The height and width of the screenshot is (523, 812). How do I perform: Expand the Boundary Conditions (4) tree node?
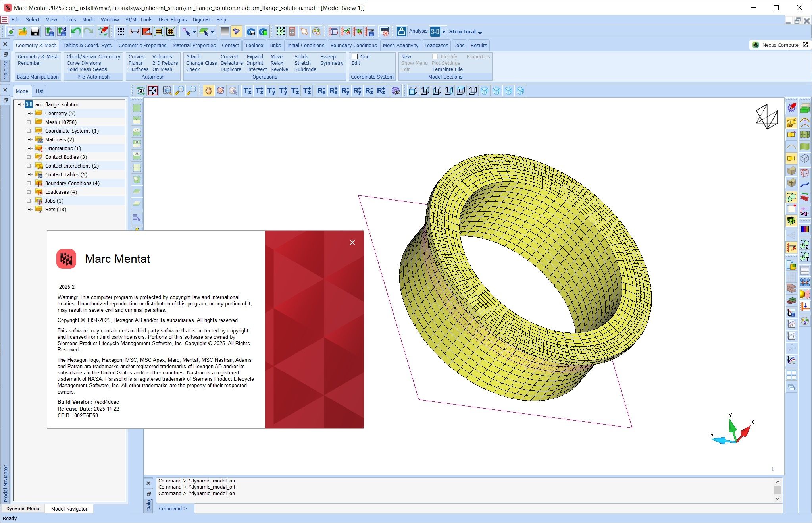click(x=29, y=183)
